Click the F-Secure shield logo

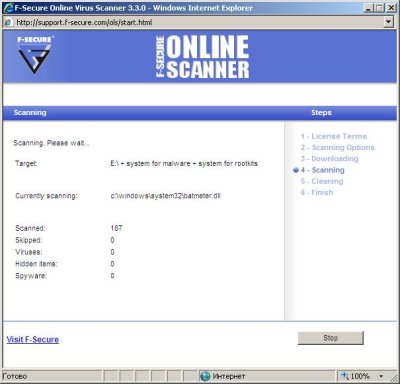click(x=35, y=55)
